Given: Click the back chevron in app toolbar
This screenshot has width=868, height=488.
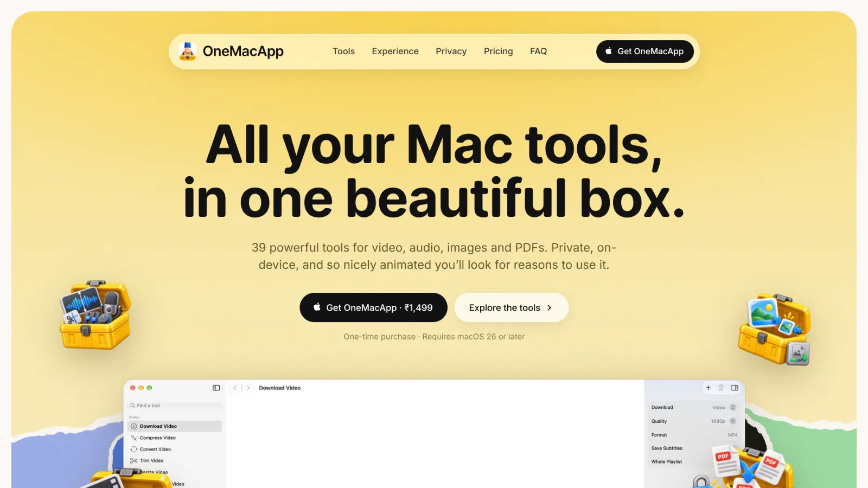Looking at the screenshot, I should (235, 388).
